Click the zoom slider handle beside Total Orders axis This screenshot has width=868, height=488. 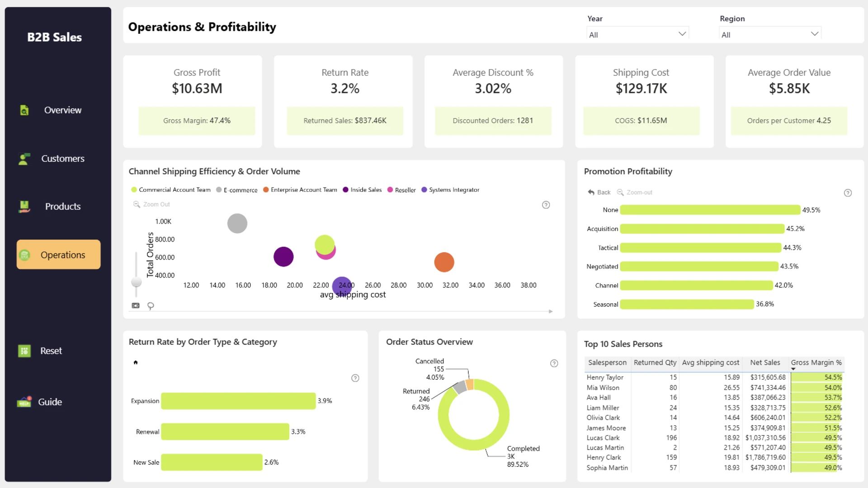(136, 282)
